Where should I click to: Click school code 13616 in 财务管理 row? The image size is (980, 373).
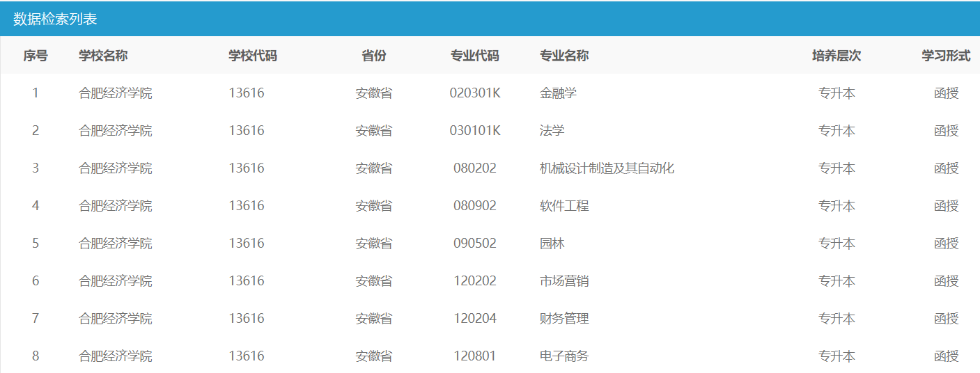point(247,318)
